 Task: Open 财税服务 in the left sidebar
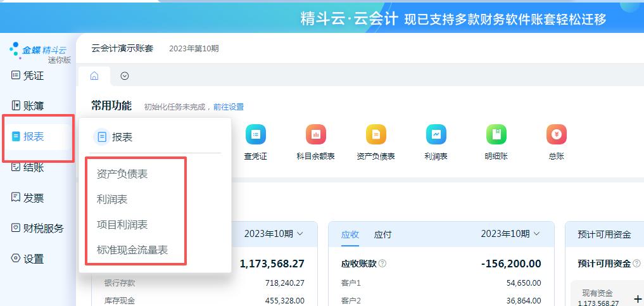pyautogui.click(x=38, y=228)
